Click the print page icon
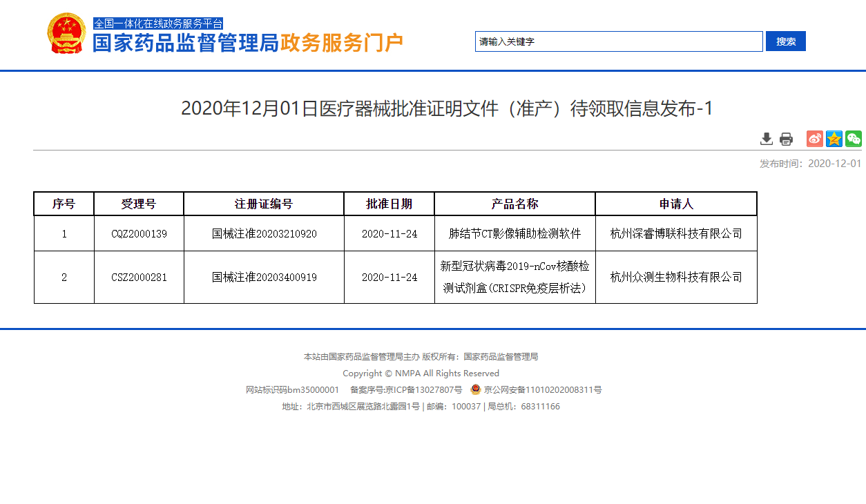866x504 pixels. coord(785,139)
